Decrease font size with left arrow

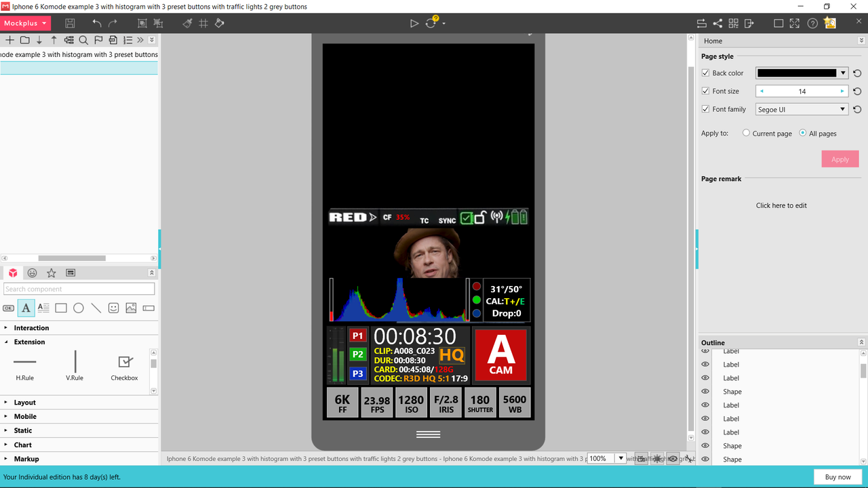(762, 91)
